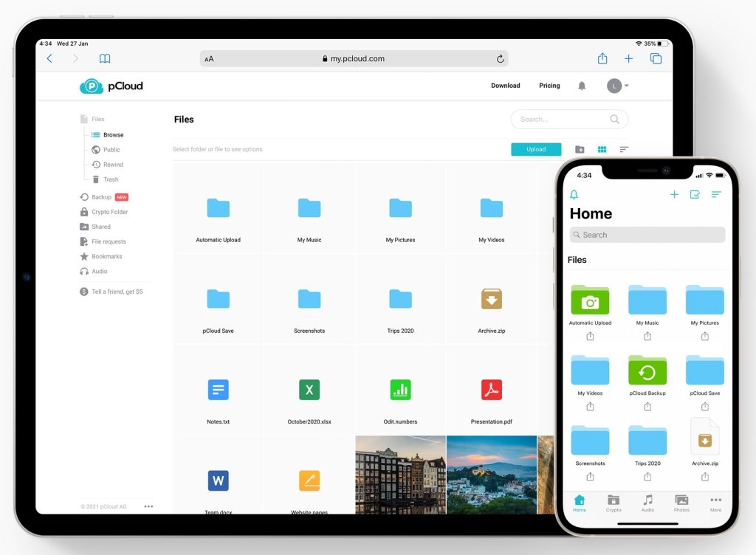Open the Trash sidebar item
This screenshot has width=756, height=555.
[x=110, y=179]
